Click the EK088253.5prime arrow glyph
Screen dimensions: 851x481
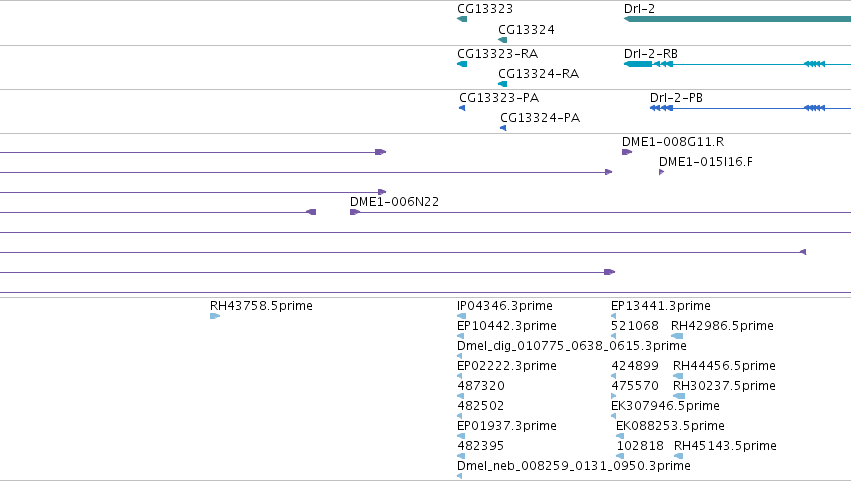(x=620, y=436)
